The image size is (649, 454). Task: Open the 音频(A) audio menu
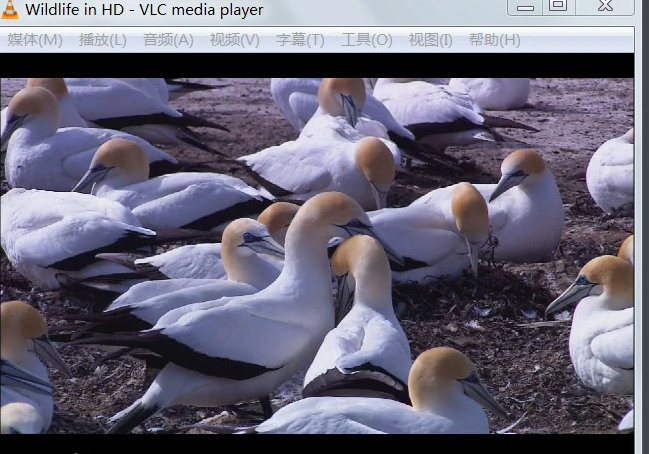[x=168, y=40]
